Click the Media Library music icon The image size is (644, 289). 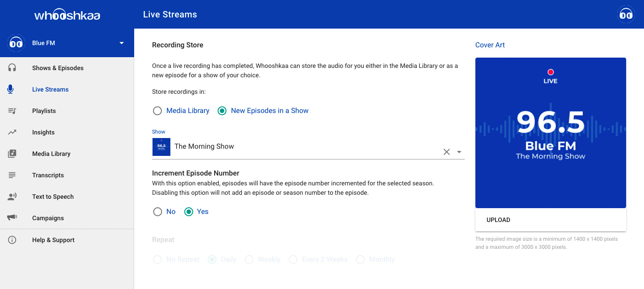pyautogui.click(x=12, y=154)
